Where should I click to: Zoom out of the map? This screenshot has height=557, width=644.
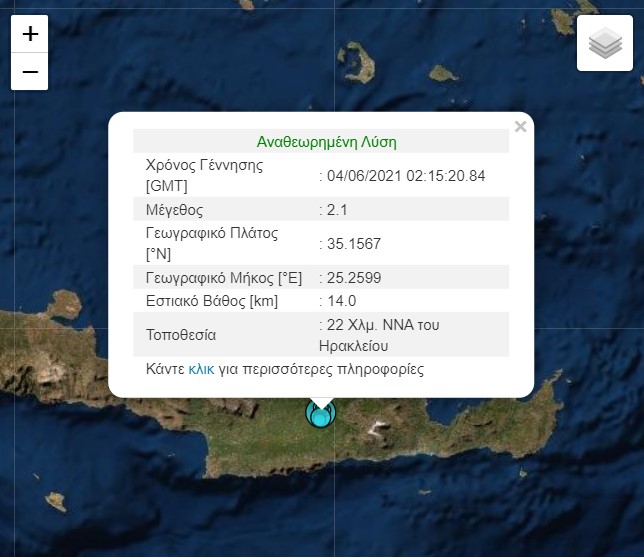click(x=30, y=72)
